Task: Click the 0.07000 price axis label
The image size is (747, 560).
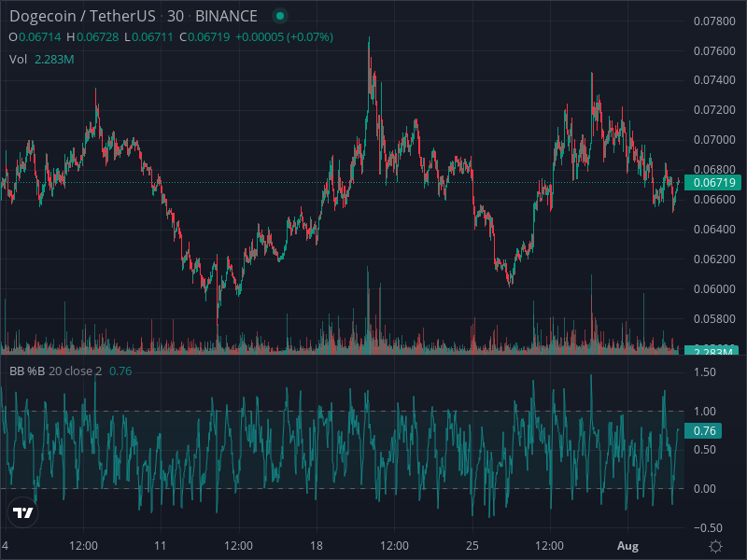Action: point(714,140)
